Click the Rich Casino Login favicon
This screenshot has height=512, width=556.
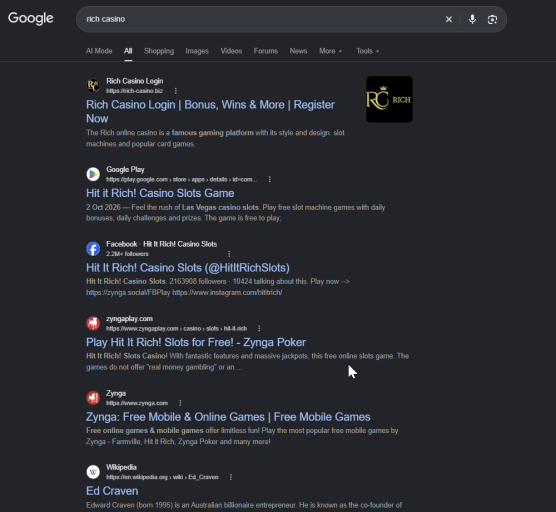93,85
